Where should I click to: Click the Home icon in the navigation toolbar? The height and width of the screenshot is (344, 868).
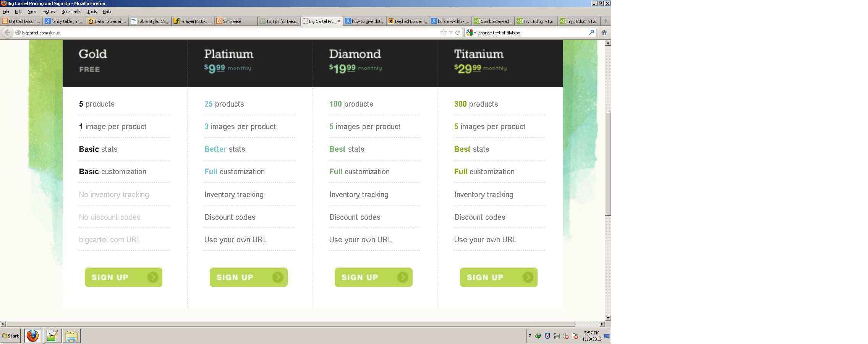click(604, 32)
